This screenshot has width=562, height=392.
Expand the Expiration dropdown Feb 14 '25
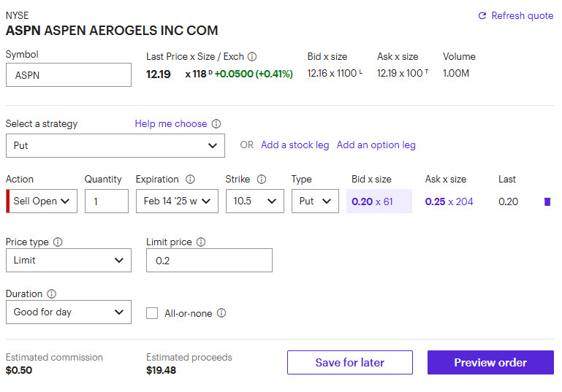(x=177, y=201)
